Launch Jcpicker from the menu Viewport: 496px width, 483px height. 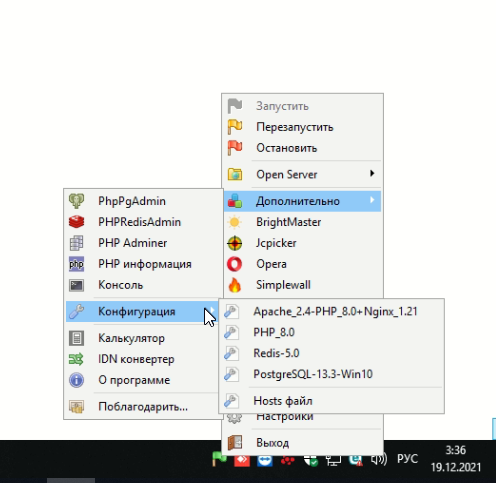pyautogui.click(x=302, y=243)
